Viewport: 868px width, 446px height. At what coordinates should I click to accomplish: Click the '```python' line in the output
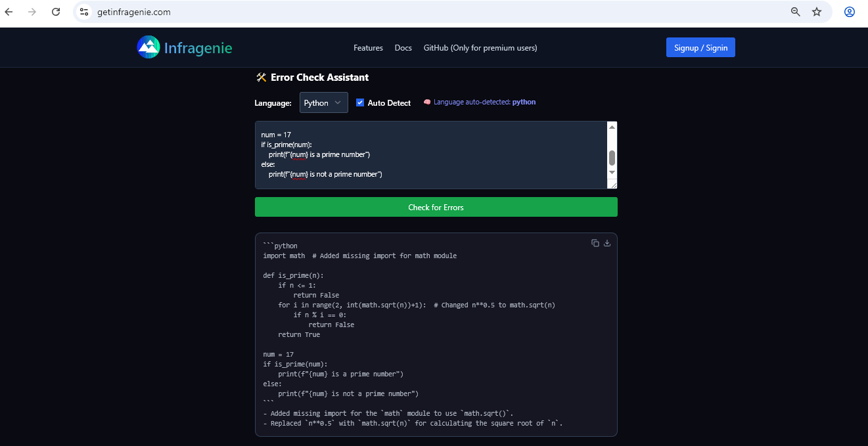pos(281,246)
